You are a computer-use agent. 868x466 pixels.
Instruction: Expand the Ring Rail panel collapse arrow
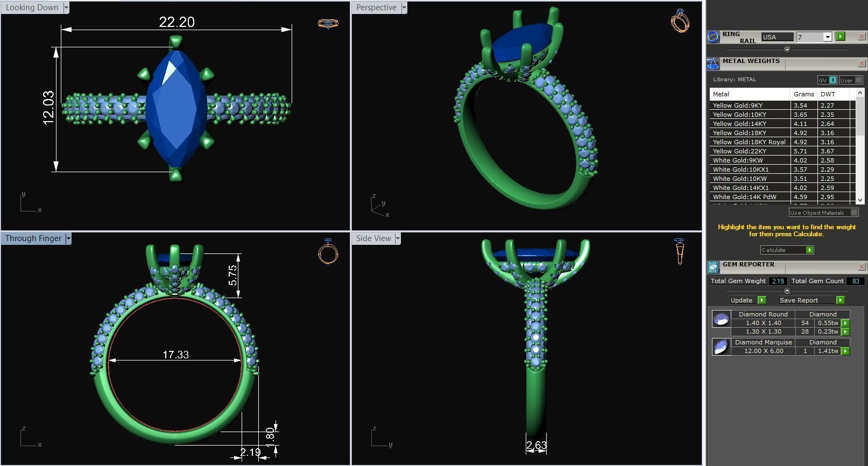click(787, 50)
